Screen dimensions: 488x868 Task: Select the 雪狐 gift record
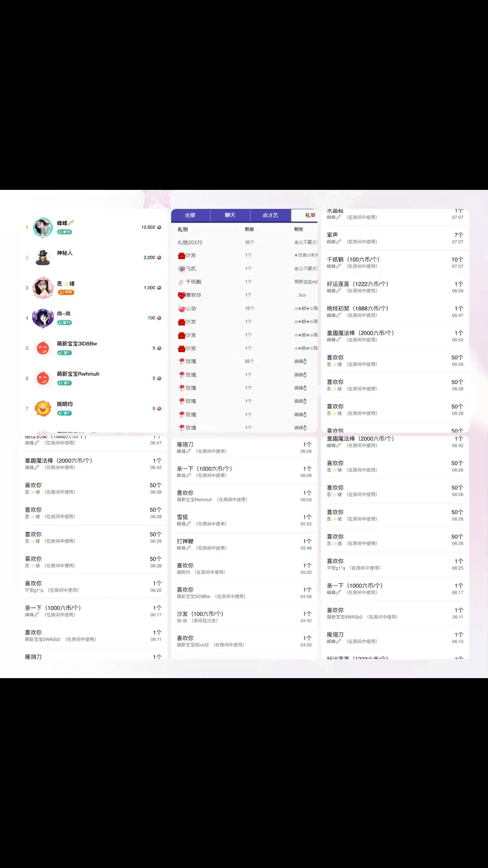pos(244,520)
